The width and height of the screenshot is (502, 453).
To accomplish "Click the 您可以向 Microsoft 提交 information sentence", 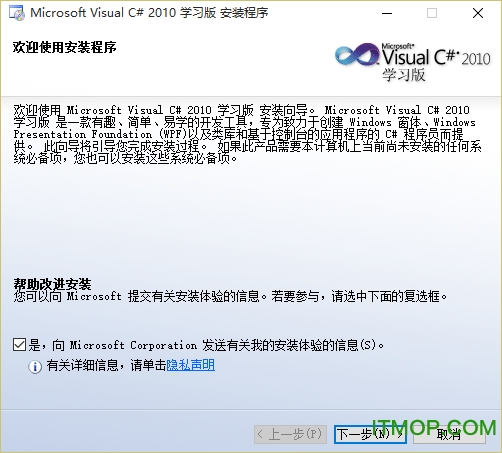I will pyautogui.click(x=230, y=296).
